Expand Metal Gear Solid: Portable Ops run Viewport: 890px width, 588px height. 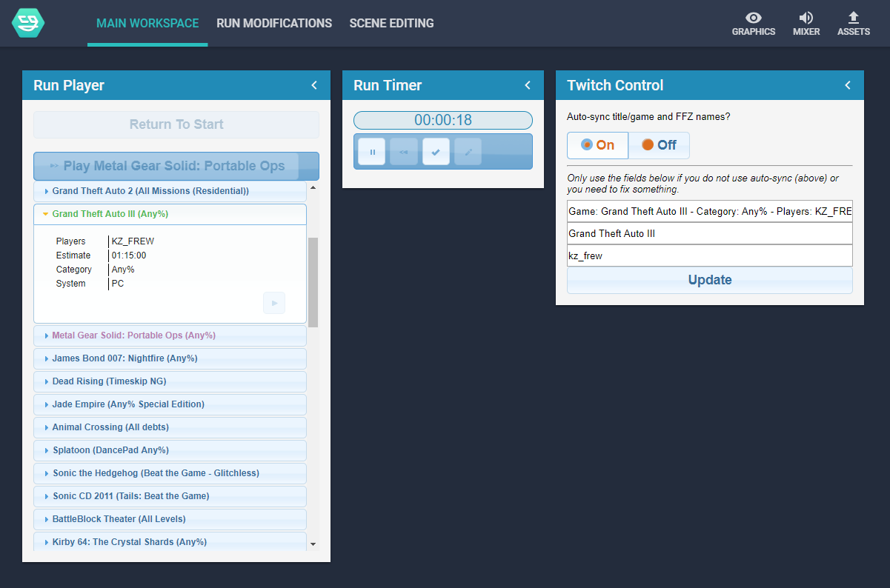coord(170,335)
